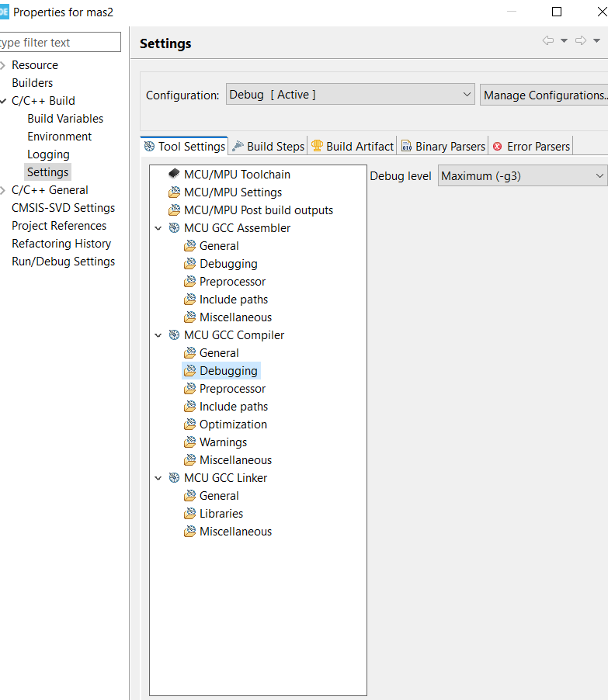Collapse the MCU GCC Linker node

click(x=158, y=478)
